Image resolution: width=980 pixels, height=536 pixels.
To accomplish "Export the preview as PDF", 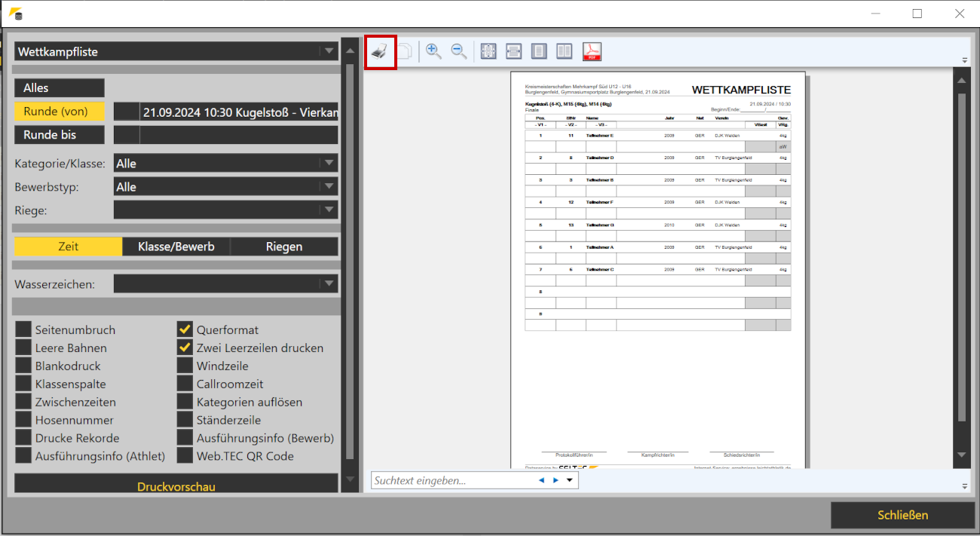I will [x=592, y=51].
